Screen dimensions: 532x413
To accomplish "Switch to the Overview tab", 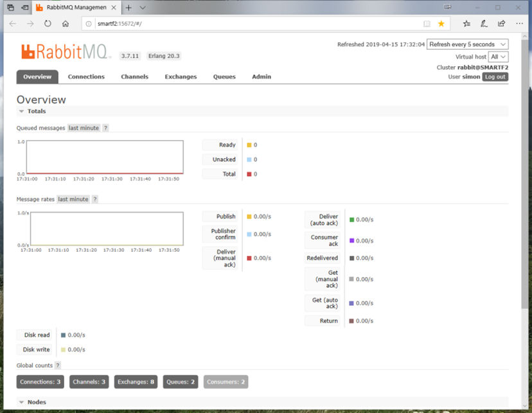I will 37,76.
